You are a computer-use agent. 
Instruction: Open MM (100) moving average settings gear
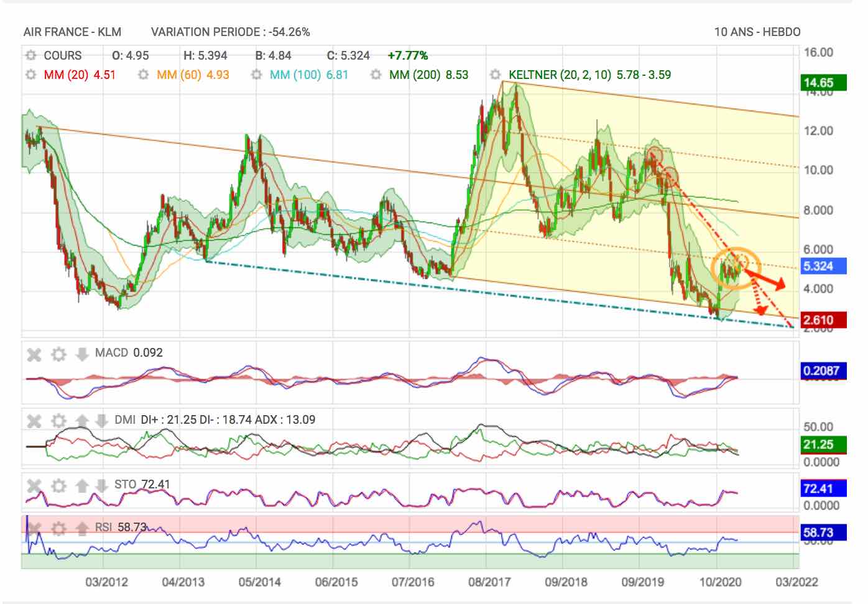(x=256, y=75)
